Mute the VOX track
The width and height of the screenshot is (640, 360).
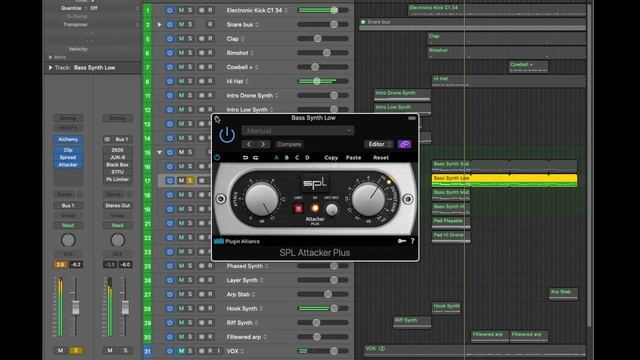pyautogui.click(x=181, y=351)
